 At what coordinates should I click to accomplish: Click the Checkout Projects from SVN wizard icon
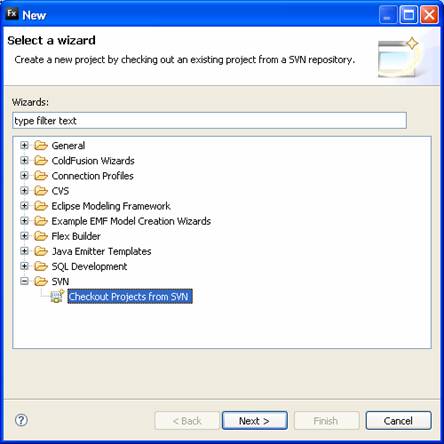tap(57, 296)
